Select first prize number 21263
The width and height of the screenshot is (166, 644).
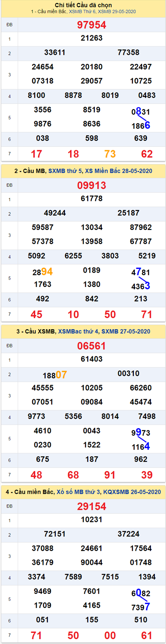coord(92,38)
